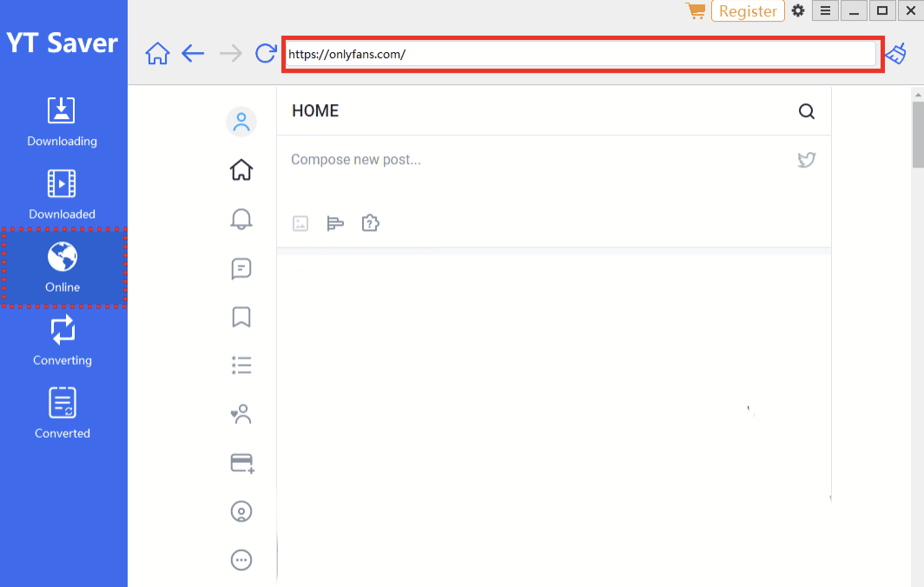Open subscriptions heart-person icon
924x587 pixels.
coord(241,414)
